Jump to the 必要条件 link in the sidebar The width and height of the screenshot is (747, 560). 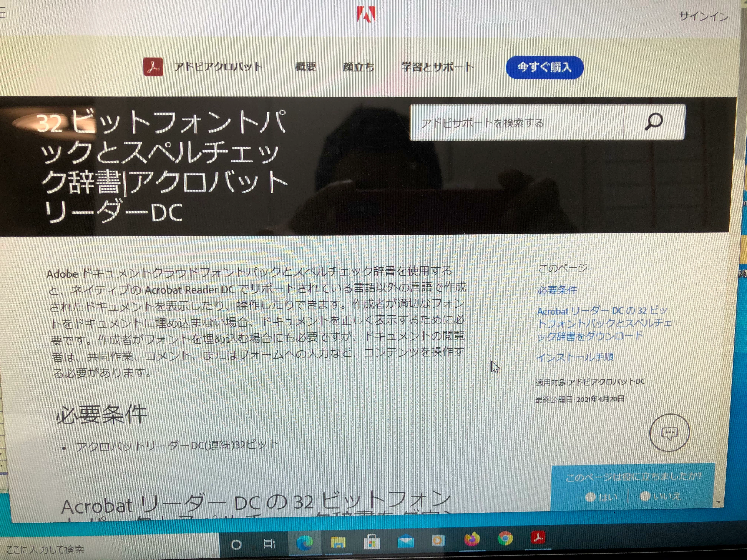tap(557, 290)
